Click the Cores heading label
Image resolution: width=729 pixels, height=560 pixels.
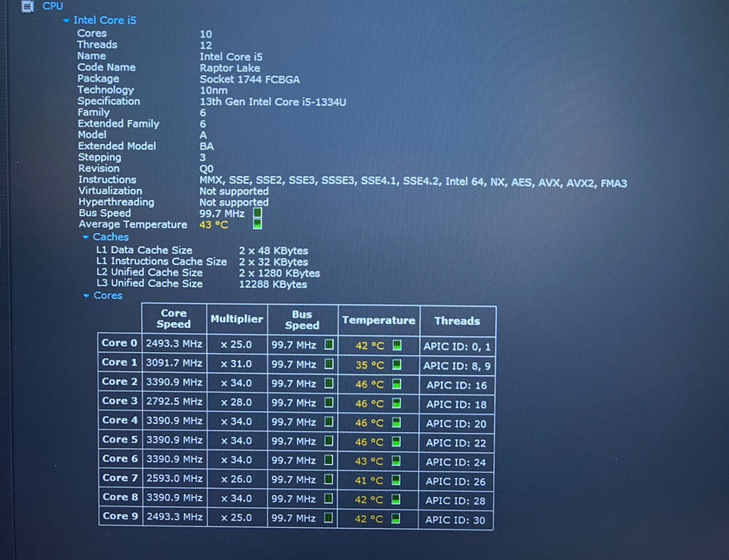click(108, 295)
